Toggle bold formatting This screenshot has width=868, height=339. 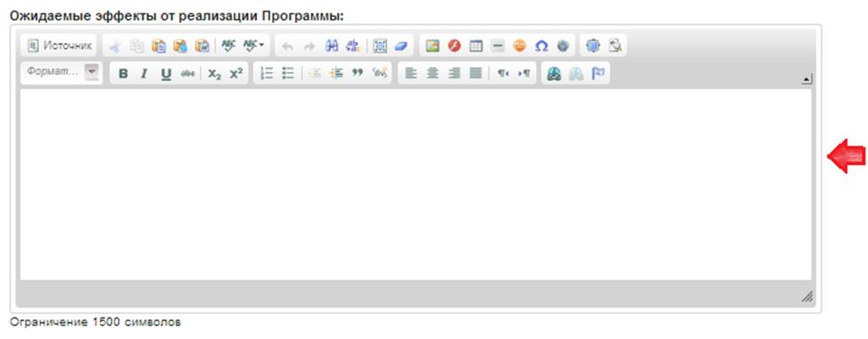[x=123, y=74]
